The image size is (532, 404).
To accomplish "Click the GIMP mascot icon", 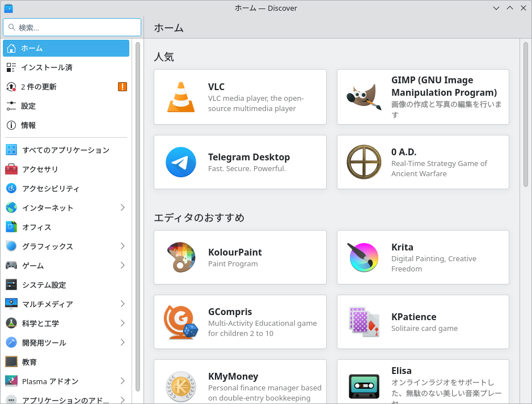I will pyautogui.click(x=364, y=97).
